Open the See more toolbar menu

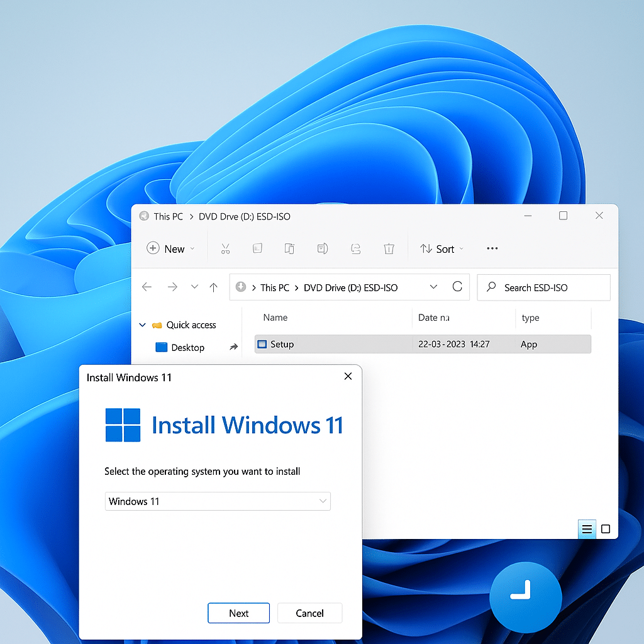(492, 248)
